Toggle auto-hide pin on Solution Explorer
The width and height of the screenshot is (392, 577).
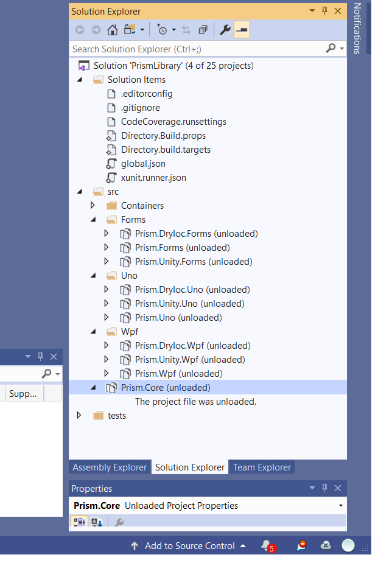[x=324, y=11]
